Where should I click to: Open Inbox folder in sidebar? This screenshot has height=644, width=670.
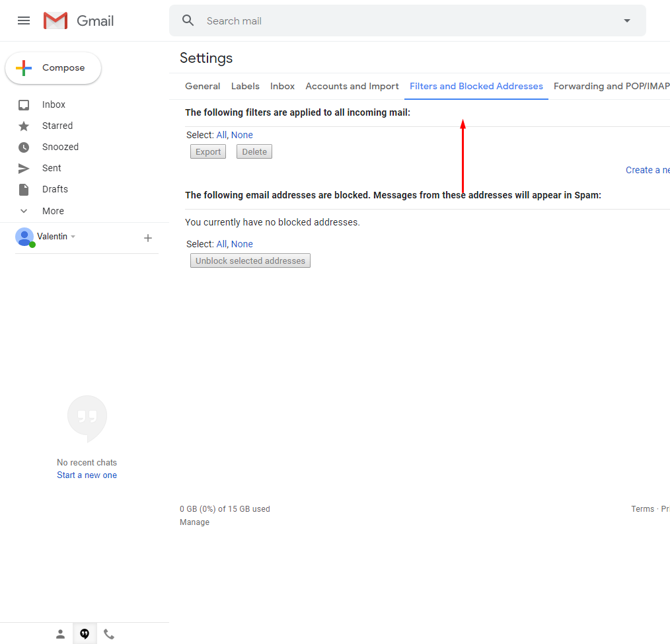click(x=54, y=104)
